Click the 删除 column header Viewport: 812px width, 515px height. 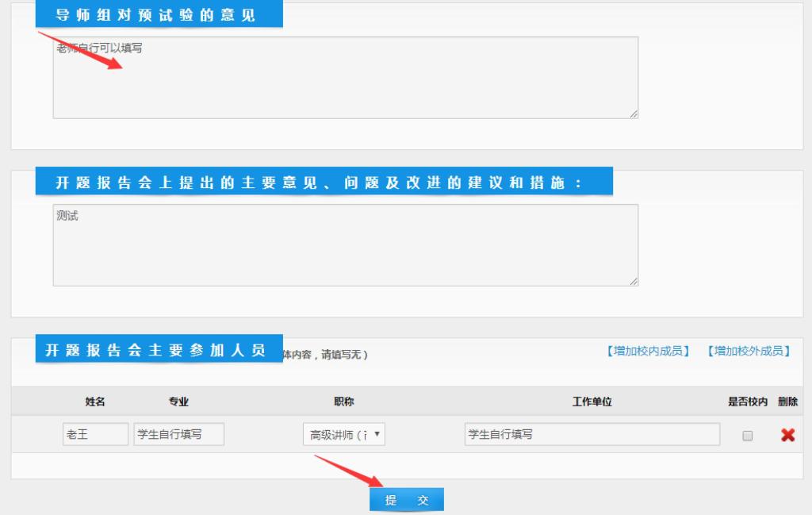[x=787, y=402]
